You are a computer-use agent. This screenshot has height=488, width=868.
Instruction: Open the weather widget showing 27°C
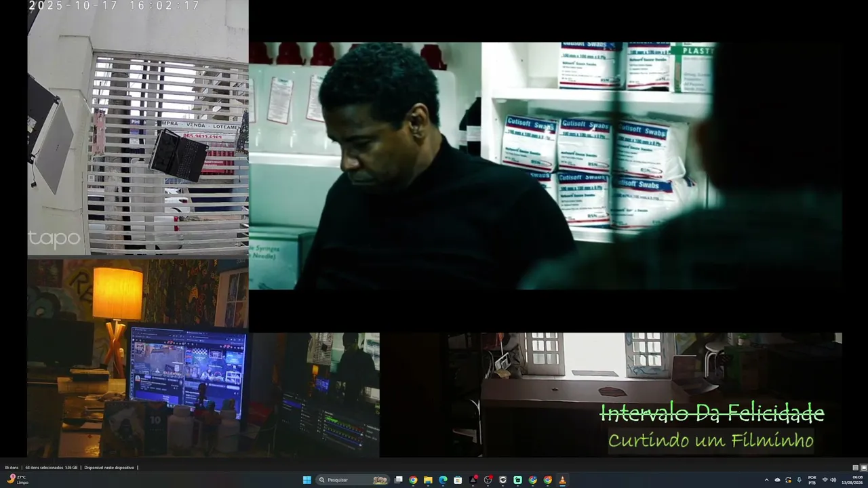tap(16, 479)
